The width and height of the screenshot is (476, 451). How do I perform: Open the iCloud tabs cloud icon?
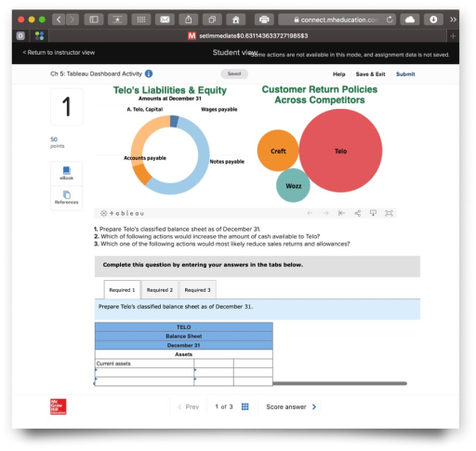(x=410, y=20)
